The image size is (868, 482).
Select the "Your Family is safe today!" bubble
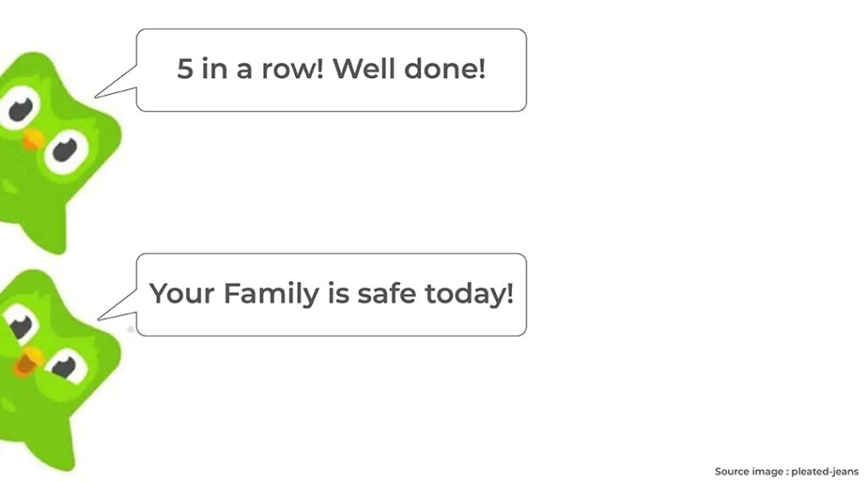[331, 294]
